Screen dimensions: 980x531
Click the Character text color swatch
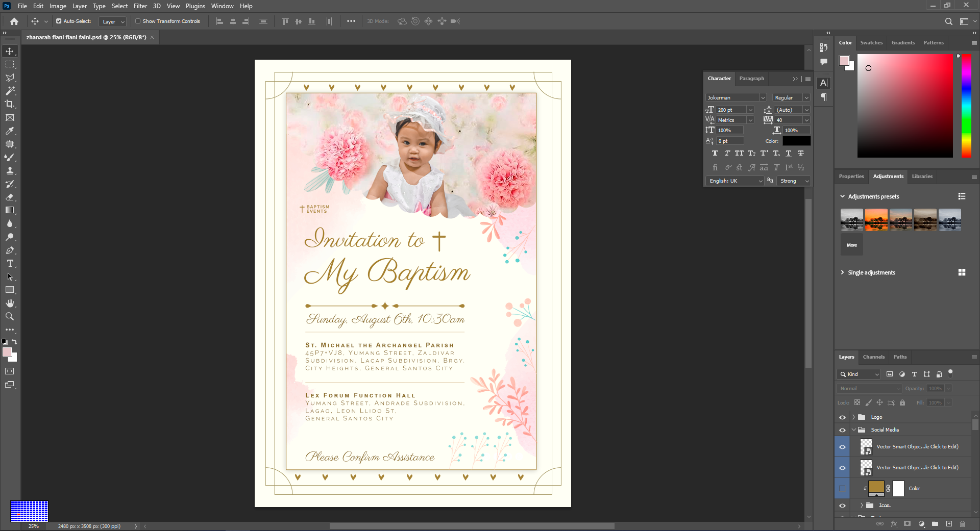pos(796,141)
